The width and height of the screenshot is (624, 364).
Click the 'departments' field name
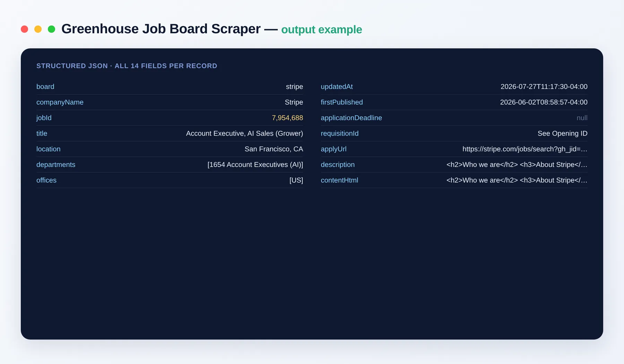point(56,165)
